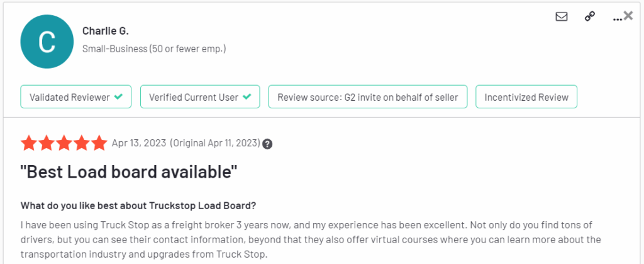Click the Apr 13, 2023 review date
644x264 pixels.
click(x=138, y=143)
